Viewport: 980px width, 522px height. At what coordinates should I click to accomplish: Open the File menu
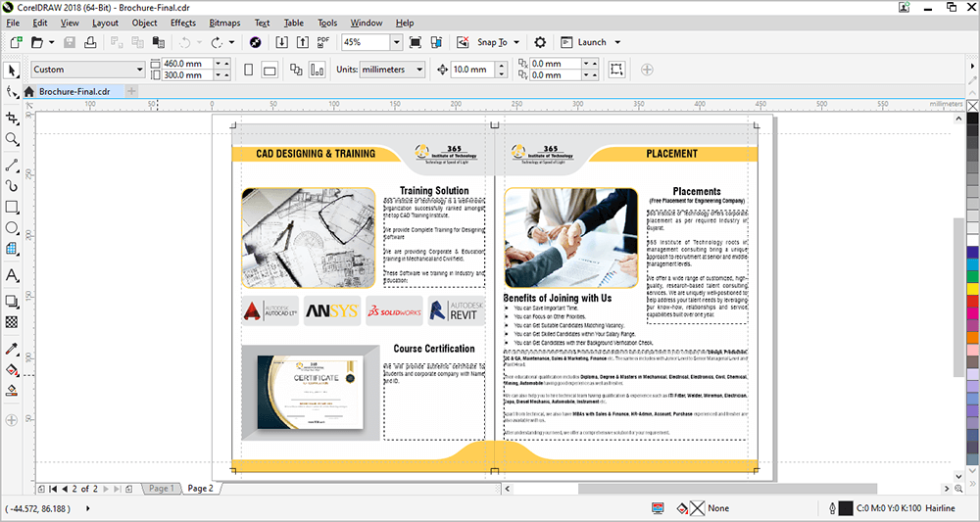[x=13, y=24]
